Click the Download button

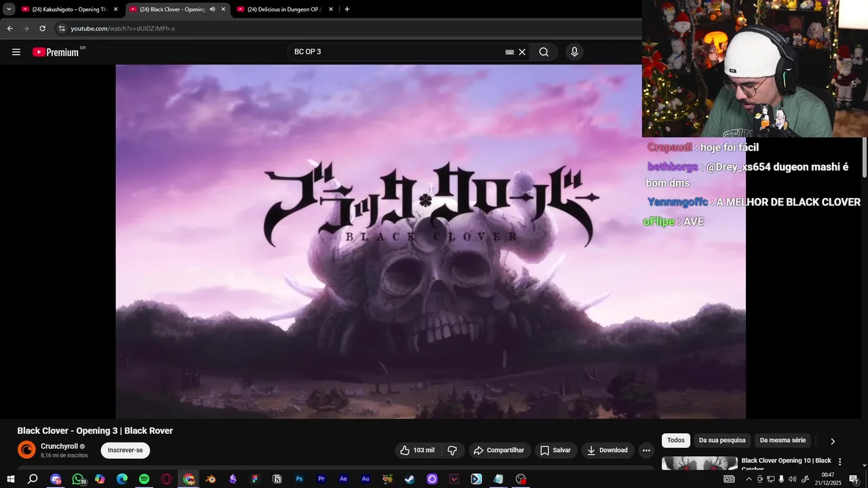(607, 450)
